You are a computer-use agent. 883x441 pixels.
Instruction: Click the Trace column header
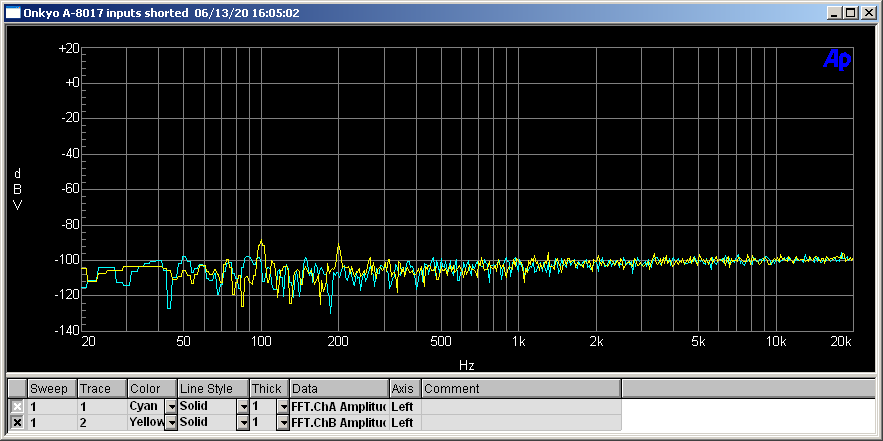[102, 389]
